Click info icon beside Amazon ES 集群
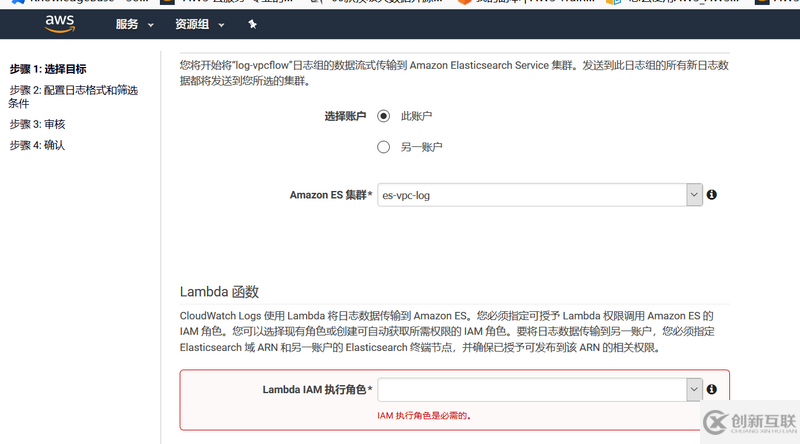Image resolution: width=800 pixels, height=444 pixels. tap(712, 194)
